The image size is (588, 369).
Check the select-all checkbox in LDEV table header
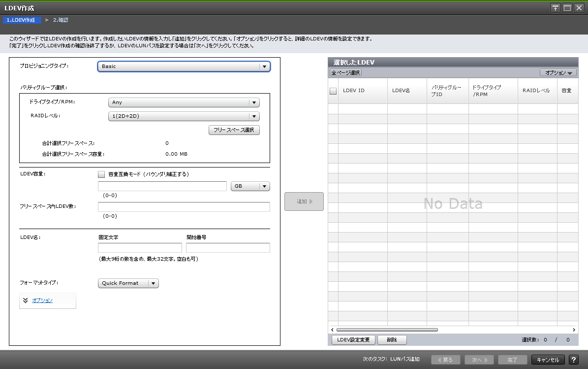(333, 91)
